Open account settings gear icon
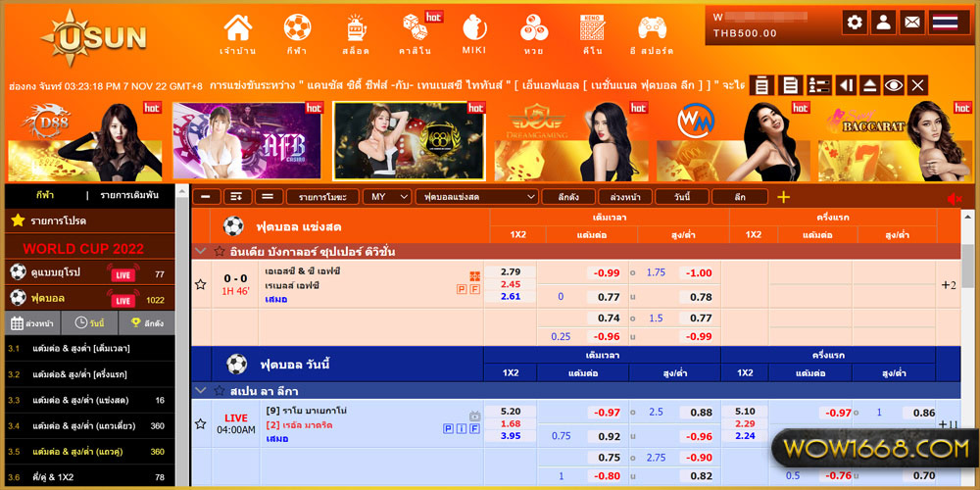Screen dimensions: 980x490 [855, 23]
